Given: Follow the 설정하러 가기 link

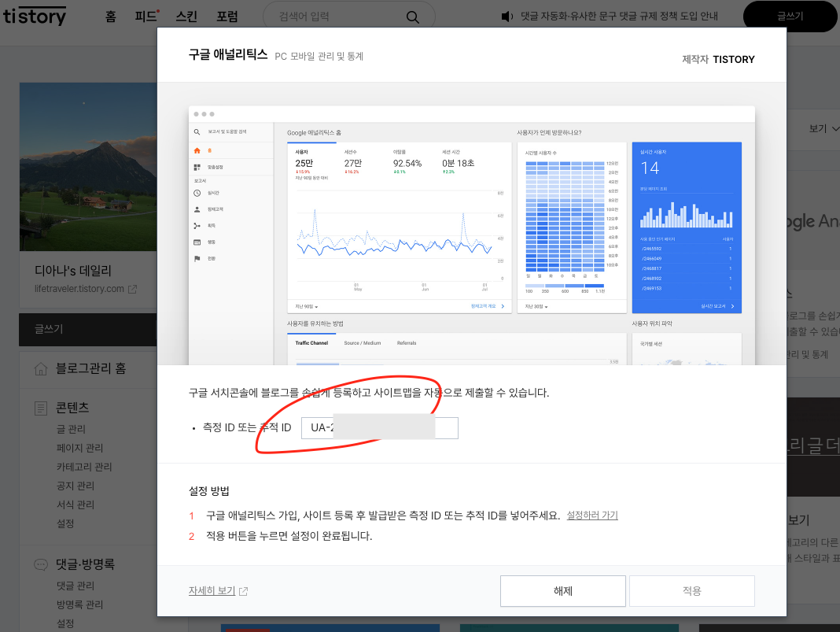Looking at the screenshot, I should 592,516.
